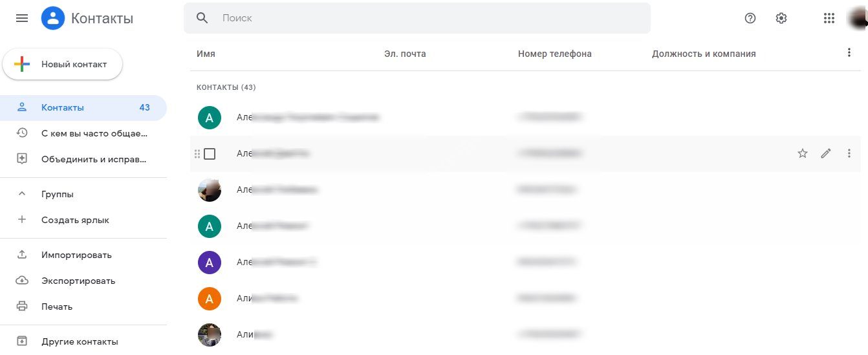868x355 pixels.
Task: Open more actions for hovered contact
Action: pos(849,153)
